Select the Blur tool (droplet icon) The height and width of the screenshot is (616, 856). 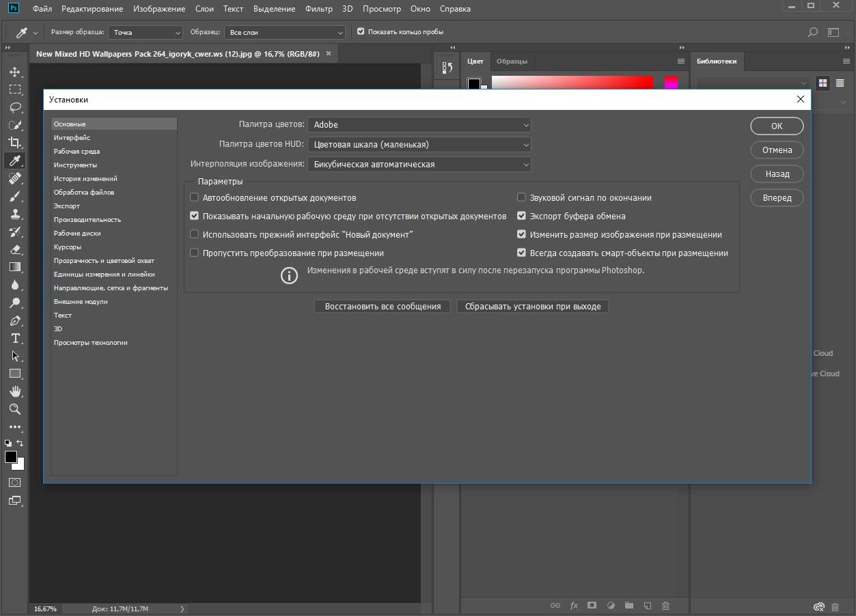pyautogui.click(x=14, y=285)
